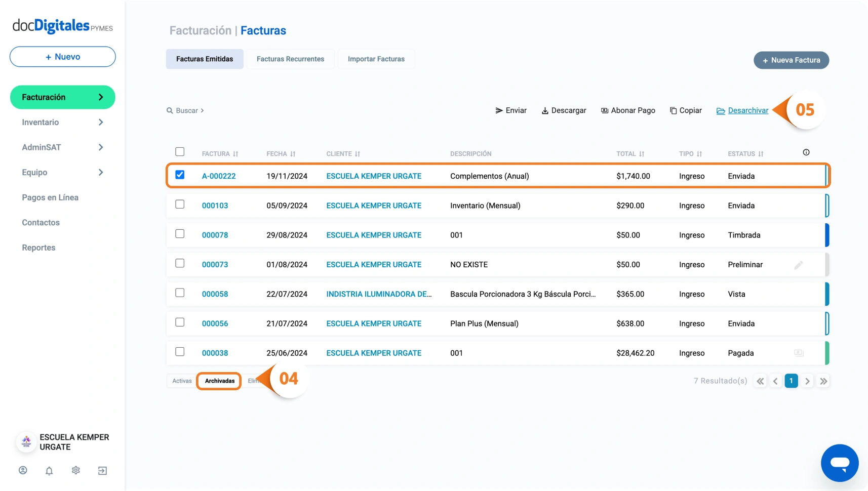The height and width of the screenshot is (491, 868).
Task: Open Pagos en Línea in sidebar
Action: (50, 197)
